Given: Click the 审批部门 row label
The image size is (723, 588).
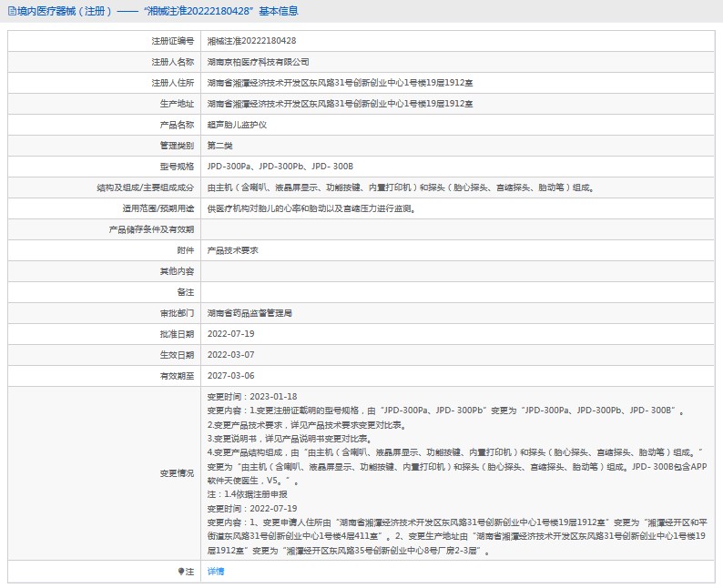Looking at the screenshot, I should tap(177, 313).
